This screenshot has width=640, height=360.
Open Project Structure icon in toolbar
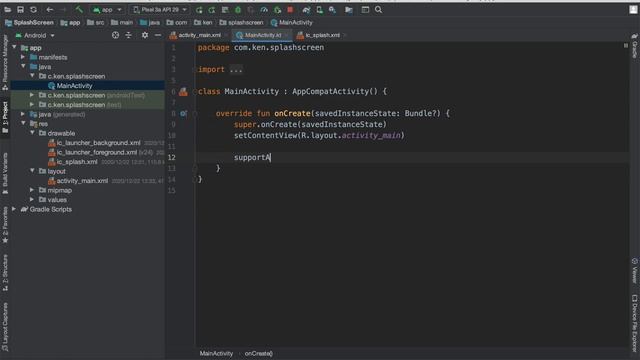[x=349, y=9]
